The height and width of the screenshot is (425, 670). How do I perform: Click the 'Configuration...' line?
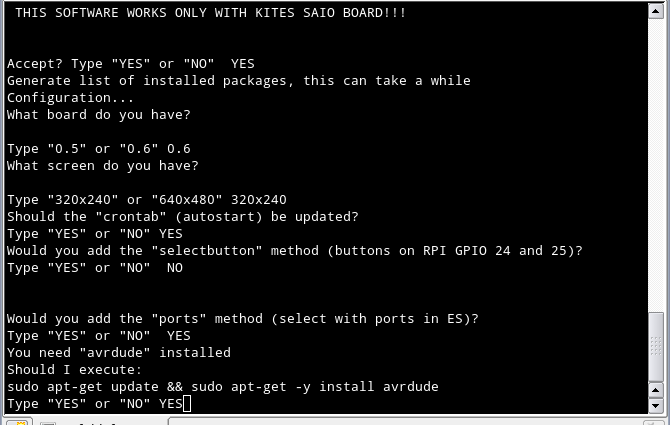click(70, 98)
